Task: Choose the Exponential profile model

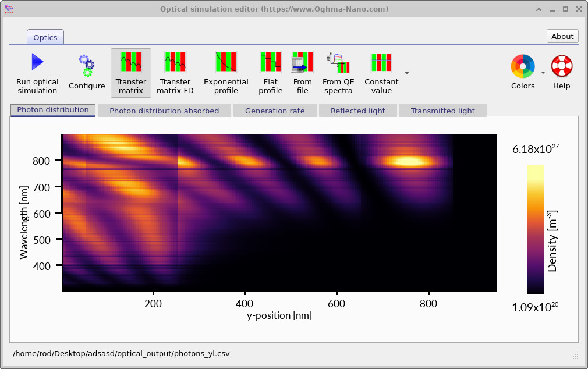Action: 226,73
